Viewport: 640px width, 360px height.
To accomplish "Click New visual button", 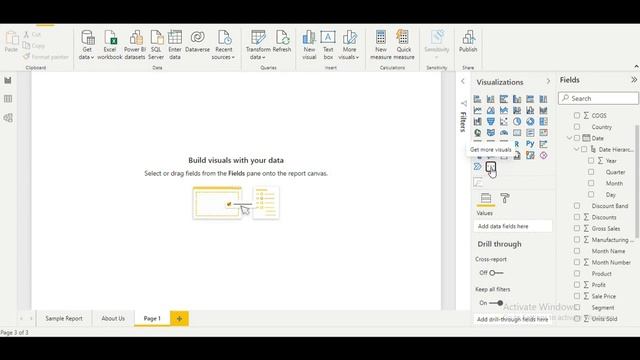I will point(309,45).
